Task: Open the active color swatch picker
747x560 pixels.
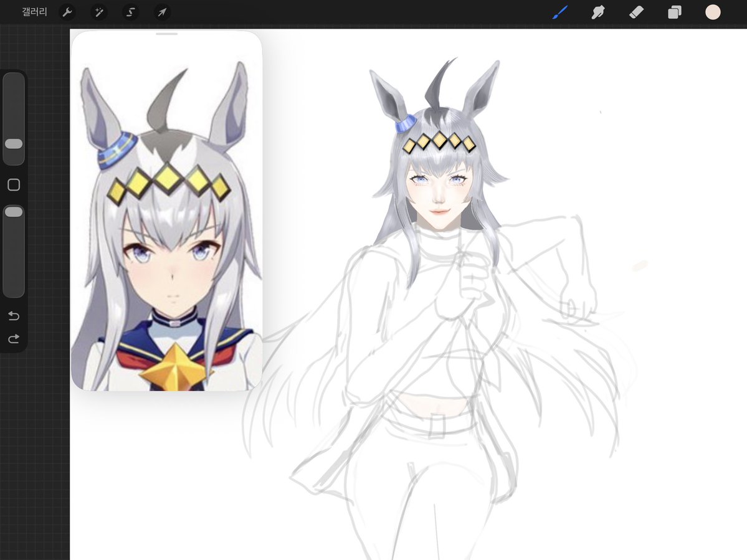Action: pos(713,12)
